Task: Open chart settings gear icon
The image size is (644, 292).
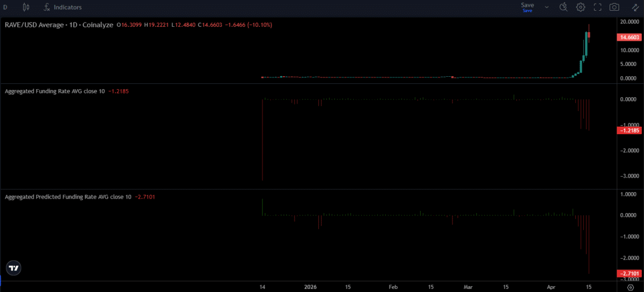Action: 581,8
